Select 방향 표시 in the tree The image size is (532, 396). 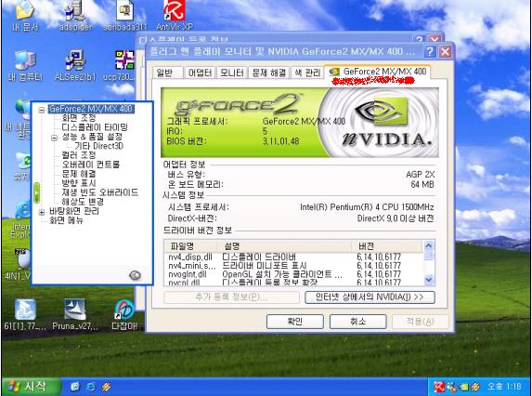click(79, 183)
